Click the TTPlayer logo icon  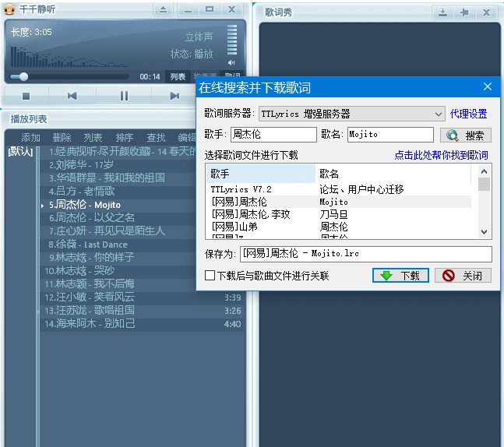9,9
